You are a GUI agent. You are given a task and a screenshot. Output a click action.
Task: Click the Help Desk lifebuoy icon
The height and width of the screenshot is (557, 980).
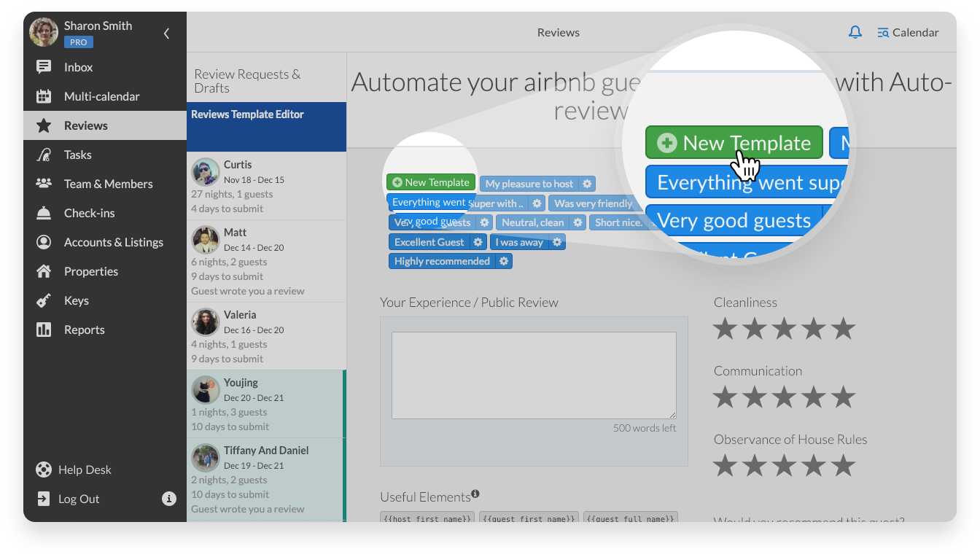click(x=44, y=470)
